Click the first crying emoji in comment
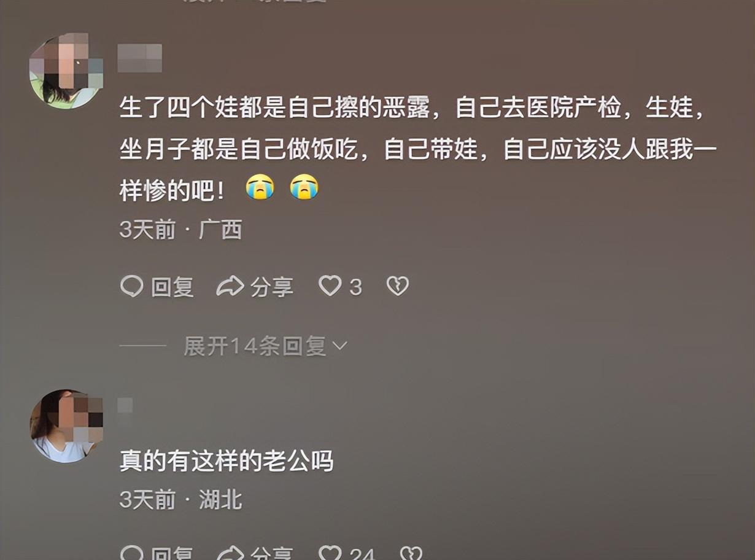The width and height of the screenshot is (755, 560). (260, 187)
